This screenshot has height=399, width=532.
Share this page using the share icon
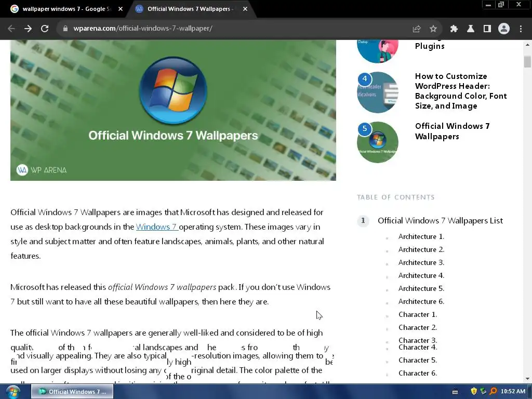click(416, 29)
